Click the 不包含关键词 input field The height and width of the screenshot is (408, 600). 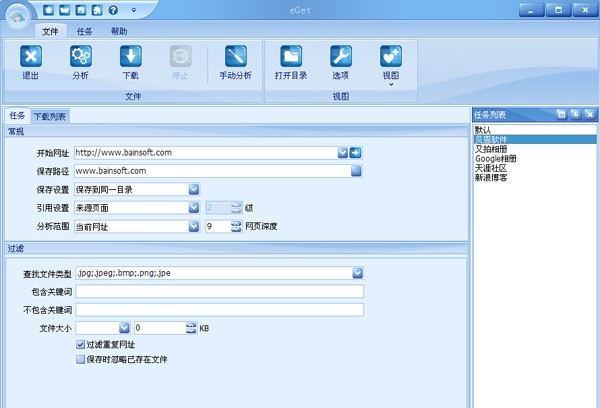(x=219, y=310)
